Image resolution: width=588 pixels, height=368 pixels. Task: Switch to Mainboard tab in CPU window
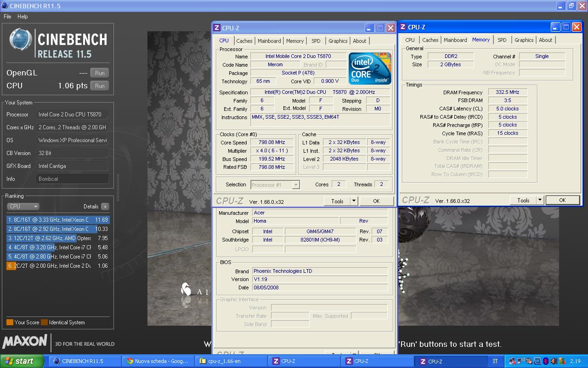(269, 41)
